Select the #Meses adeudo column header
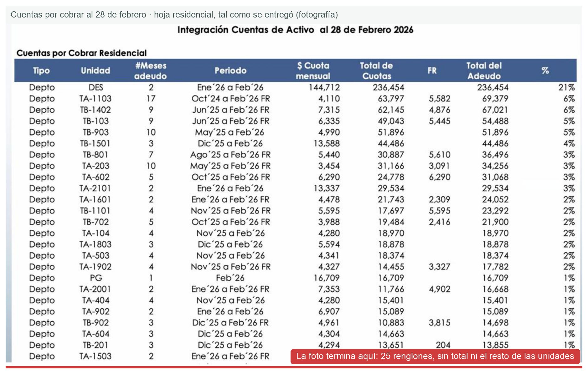The width and height of the screenshot is (588, 374). [x=151, y=71]
